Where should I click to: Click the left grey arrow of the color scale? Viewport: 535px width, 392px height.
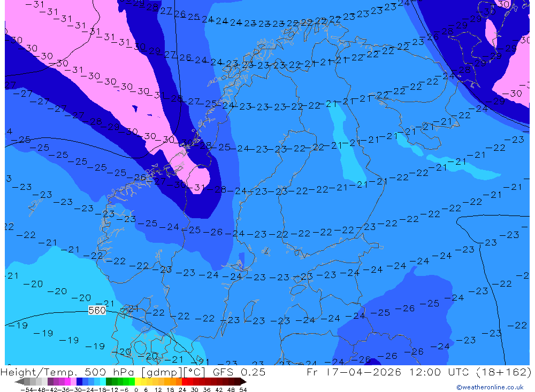coord(19,382)
